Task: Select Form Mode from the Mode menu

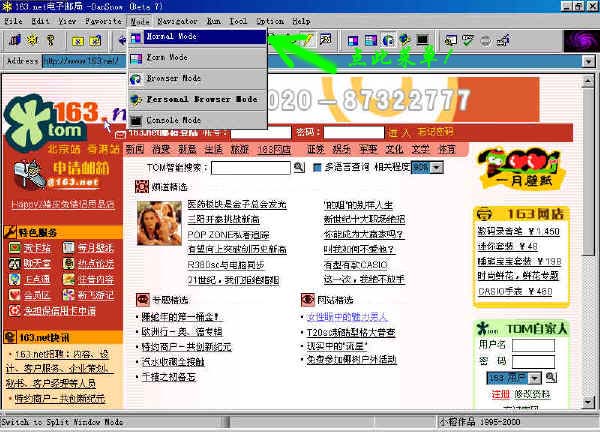Action: click(197, 58)
